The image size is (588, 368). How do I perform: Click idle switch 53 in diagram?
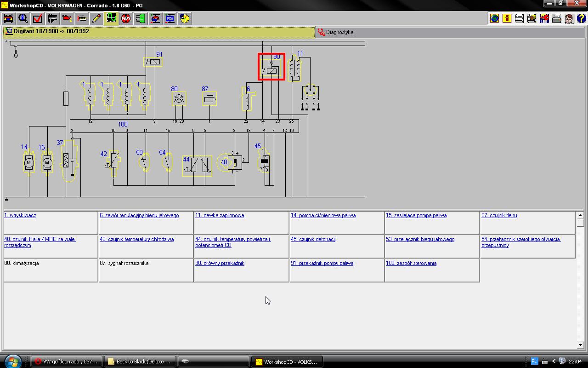tap(144, 162)
